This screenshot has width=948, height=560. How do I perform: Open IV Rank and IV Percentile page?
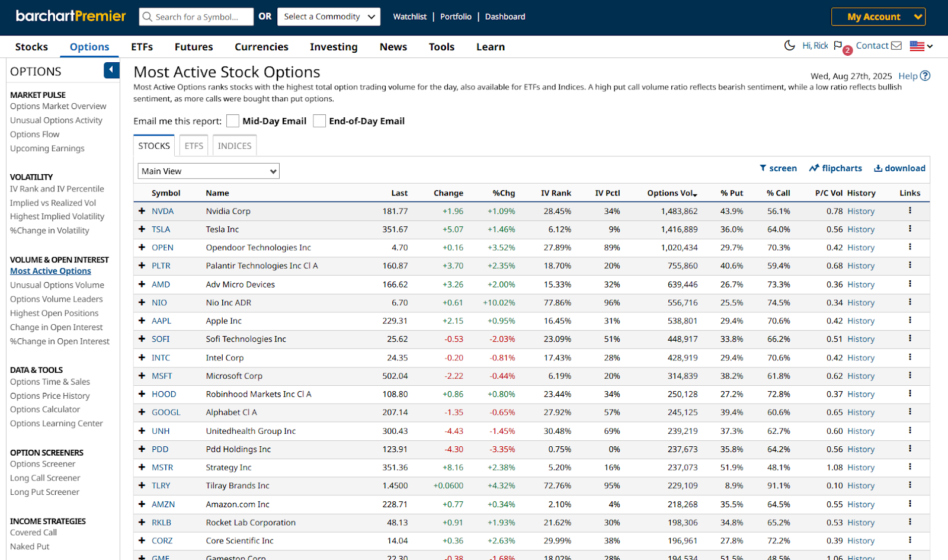pyautogui.click(x=57, y=189)
